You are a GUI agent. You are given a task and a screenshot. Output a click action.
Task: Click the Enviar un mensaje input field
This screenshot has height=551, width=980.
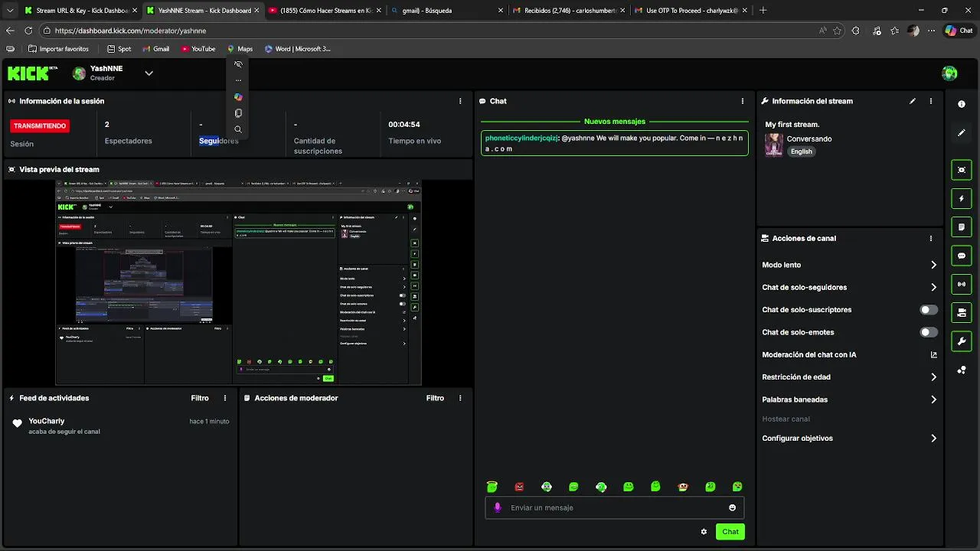click(x=614, y=507)
